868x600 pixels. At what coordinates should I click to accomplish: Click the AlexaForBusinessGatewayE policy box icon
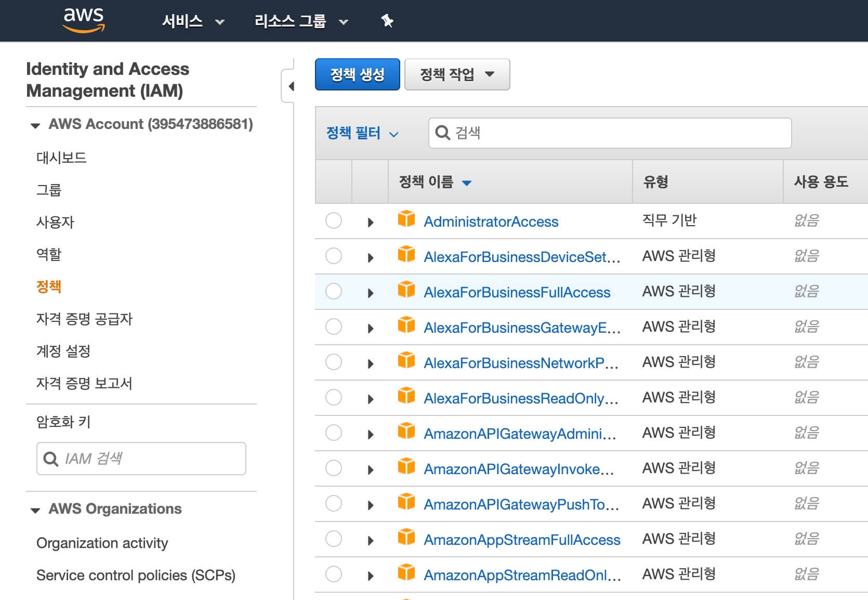pos(406,325)
